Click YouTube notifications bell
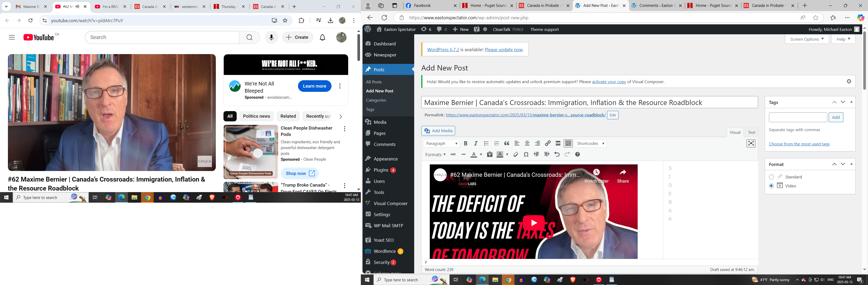The width and height of the screenshot is (868, 285). (322, 37)
